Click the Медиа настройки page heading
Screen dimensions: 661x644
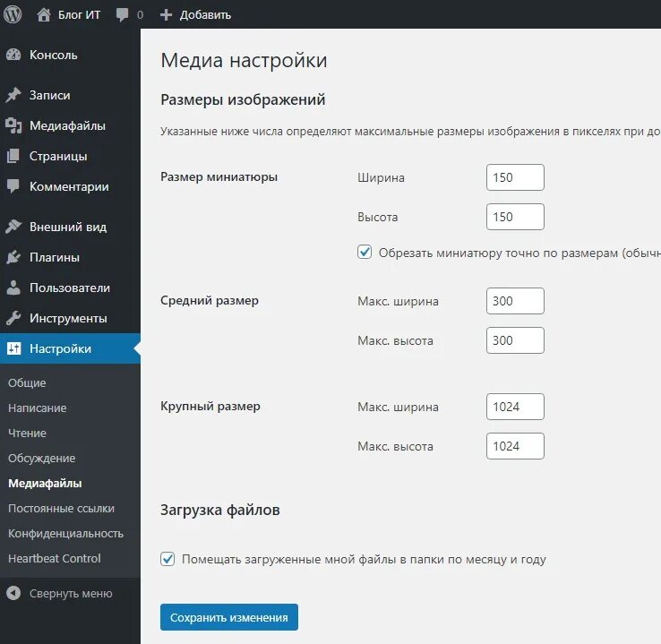pyautogui.click(x=244, y=60)
